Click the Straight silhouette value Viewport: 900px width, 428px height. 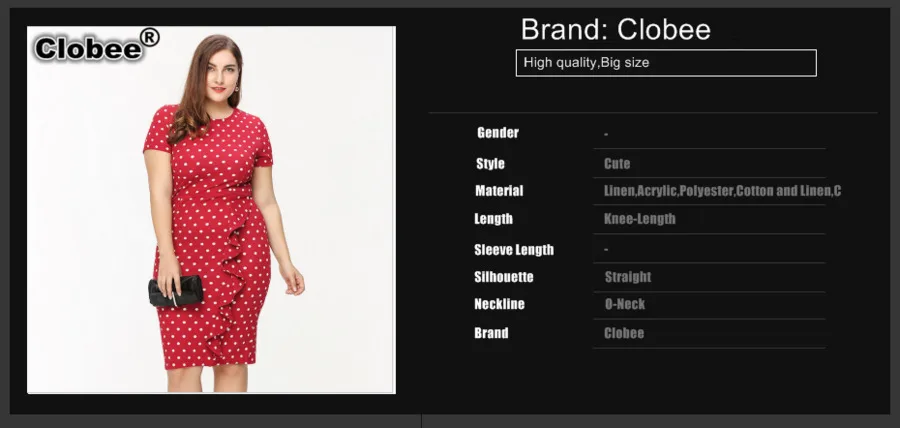click(628, 277)
